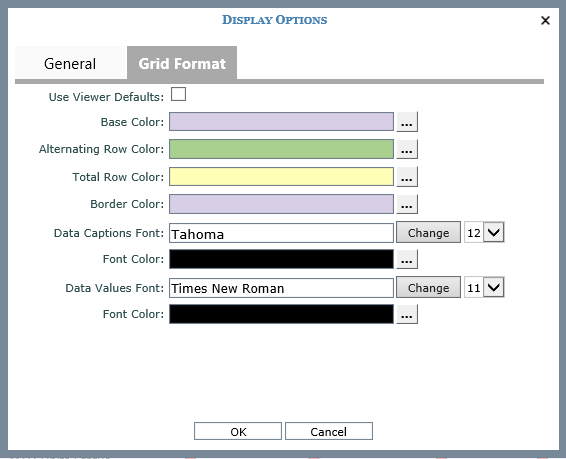The image size is (566, 459).
Task: Select the Grid Format tab
Action: [182, 64]
